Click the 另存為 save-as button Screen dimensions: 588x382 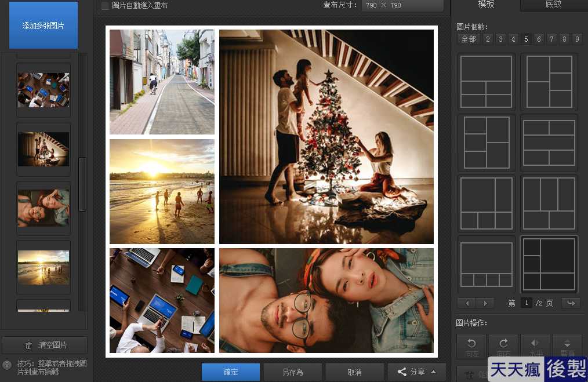click(292, 372)
